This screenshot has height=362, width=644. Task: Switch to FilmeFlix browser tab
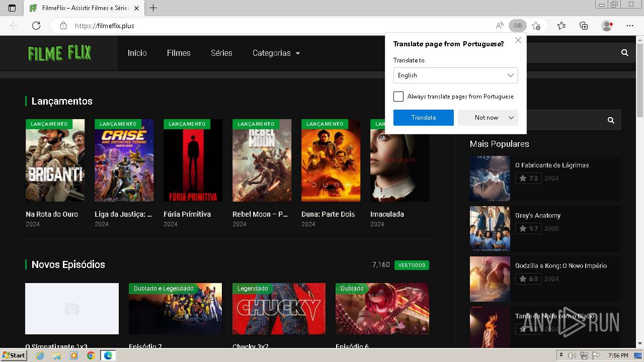coord(85,8)
